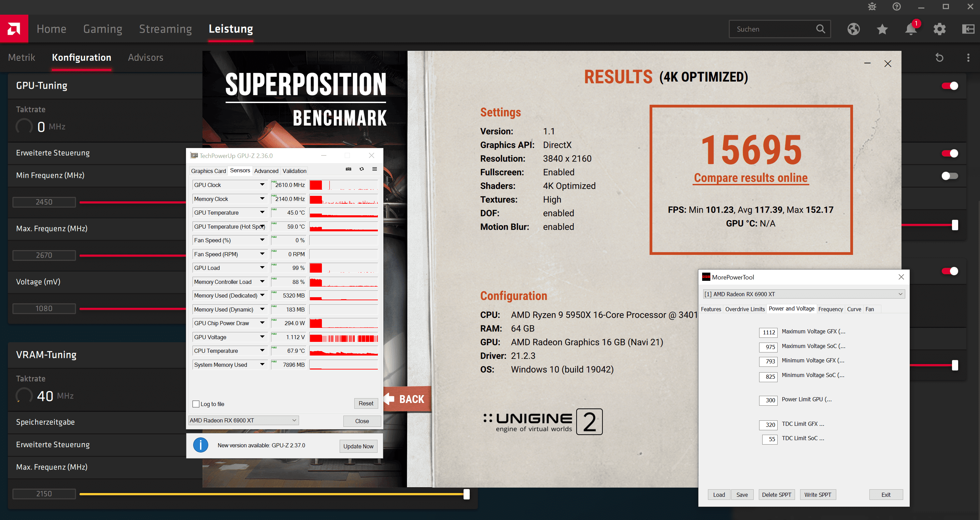Click the Max. Frequenz 2670 value field

pos(44,255)
